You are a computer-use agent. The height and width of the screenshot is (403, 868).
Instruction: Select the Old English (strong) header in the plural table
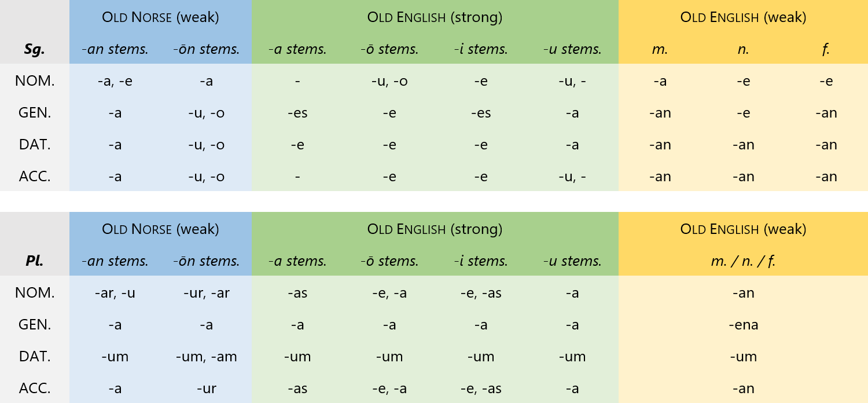[x=435, y=229]
